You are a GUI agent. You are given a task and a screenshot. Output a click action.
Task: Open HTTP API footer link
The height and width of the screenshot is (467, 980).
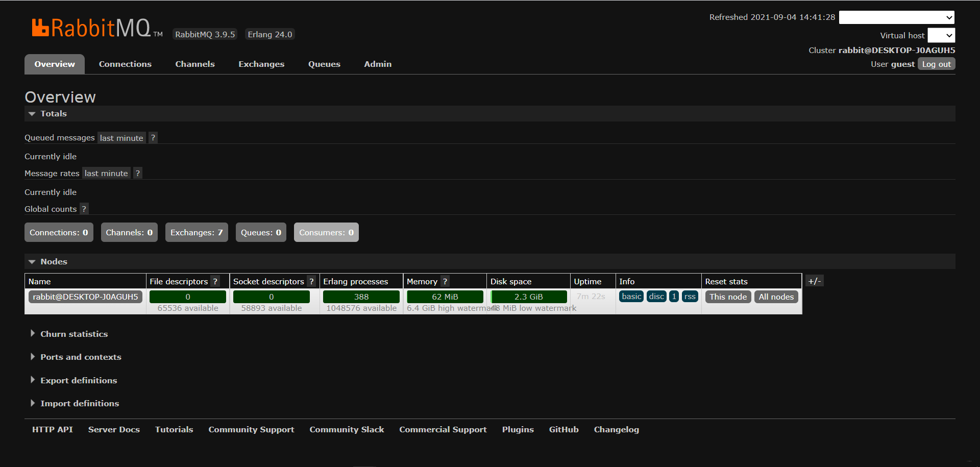point(53,430)
